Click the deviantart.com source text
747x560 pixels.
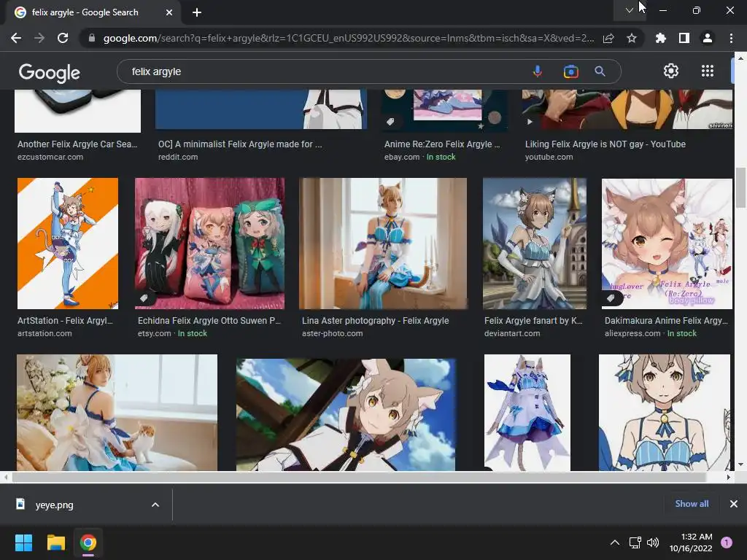[512, 333]
